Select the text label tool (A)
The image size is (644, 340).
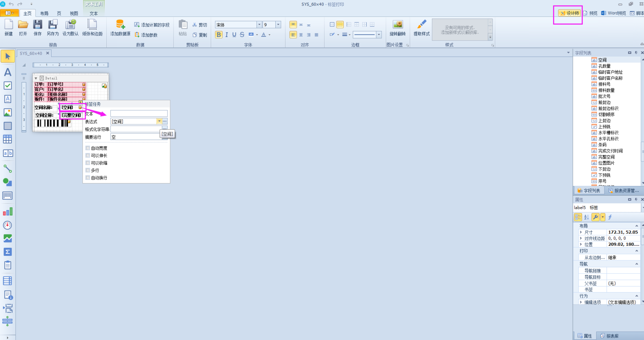8,72
